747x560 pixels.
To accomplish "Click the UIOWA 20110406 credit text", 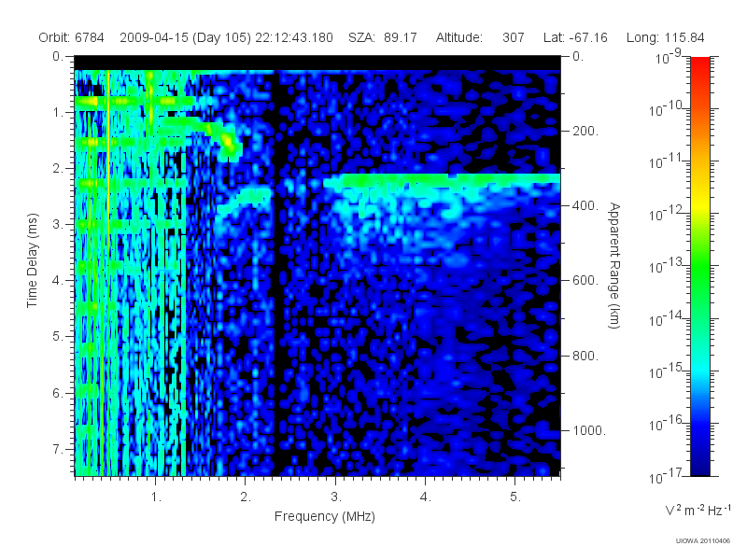I will pyautogui.click(x=703, y=540).
